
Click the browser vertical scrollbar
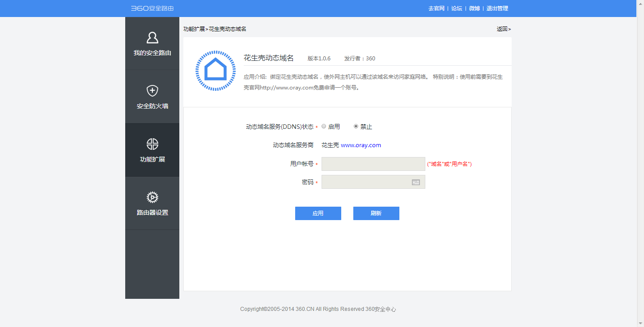[x=640, y=163]
